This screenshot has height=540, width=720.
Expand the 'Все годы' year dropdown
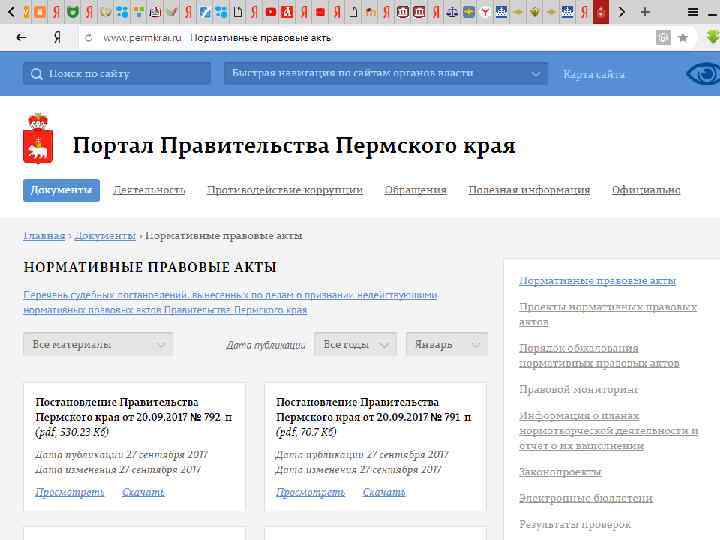click(x=355, y=344)
